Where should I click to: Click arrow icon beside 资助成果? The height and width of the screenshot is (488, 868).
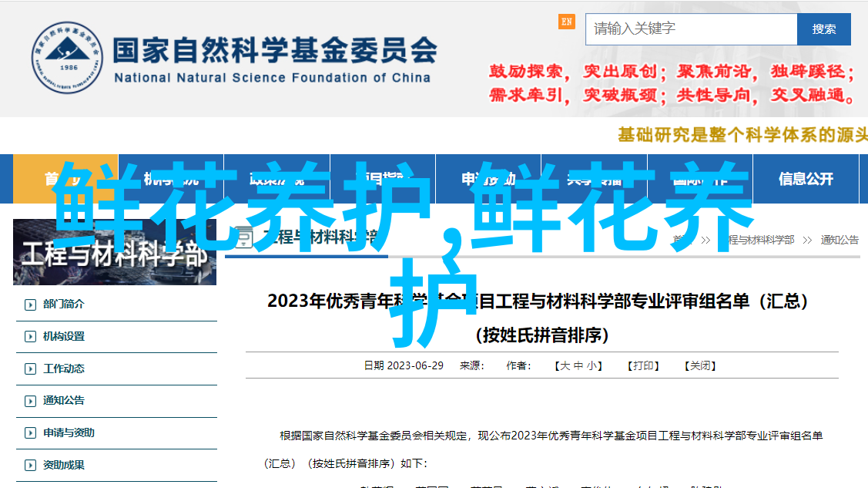[x=31, y=466]
